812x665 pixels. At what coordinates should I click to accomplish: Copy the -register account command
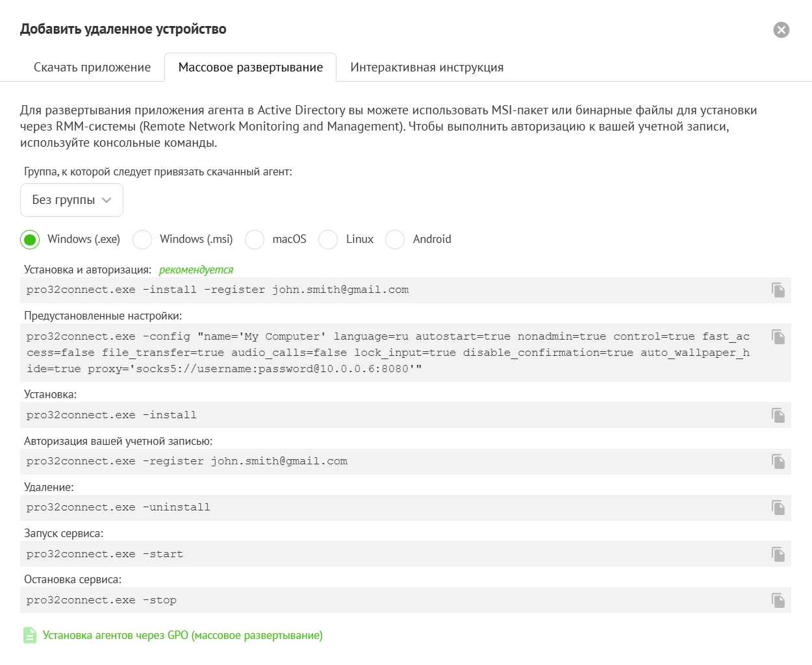(778, 462)
